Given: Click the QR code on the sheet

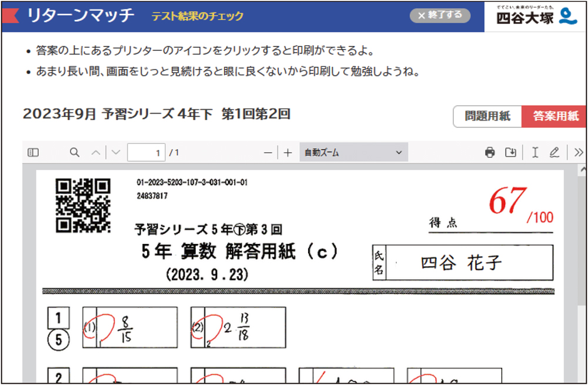Looking at the screenshot, I should [83, 206].
